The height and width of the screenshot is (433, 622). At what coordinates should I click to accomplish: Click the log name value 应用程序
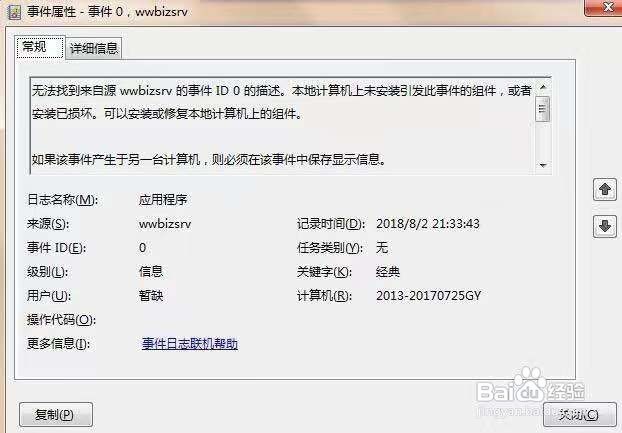[x=163, y=200]
